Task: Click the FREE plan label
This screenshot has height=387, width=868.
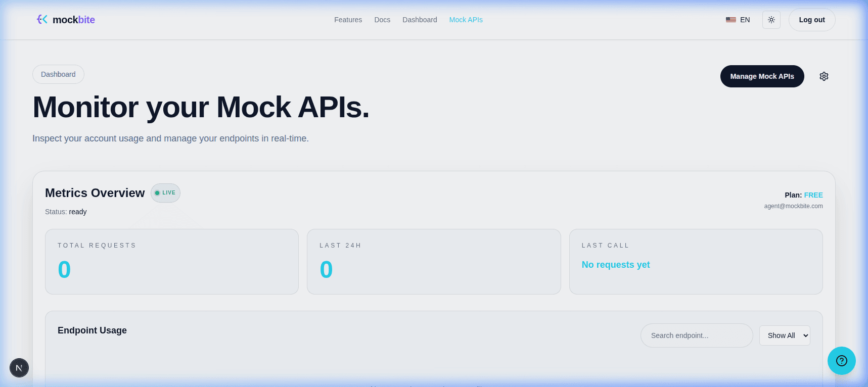Action: pos(813,195)
